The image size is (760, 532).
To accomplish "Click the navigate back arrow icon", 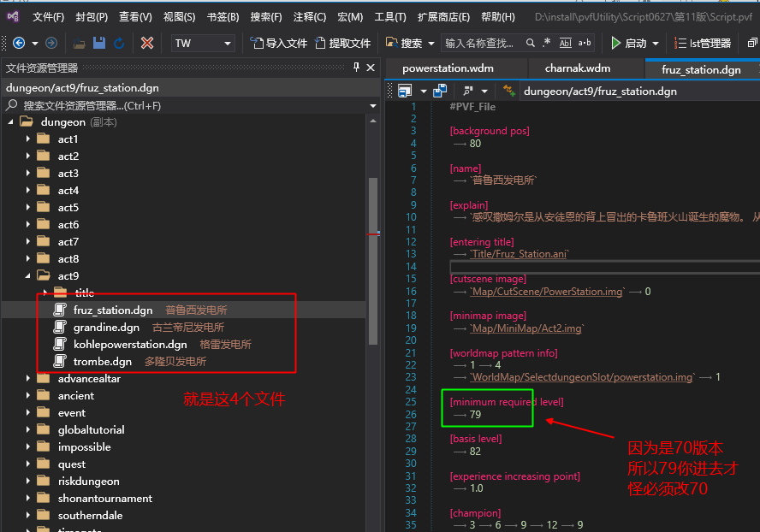I will tap(19, 43).
